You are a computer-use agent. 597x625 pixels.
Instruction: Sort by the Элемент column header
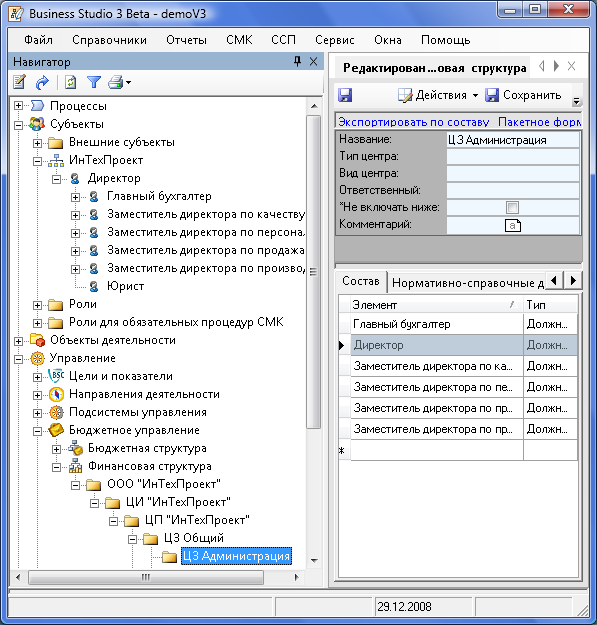pos(437,305)
